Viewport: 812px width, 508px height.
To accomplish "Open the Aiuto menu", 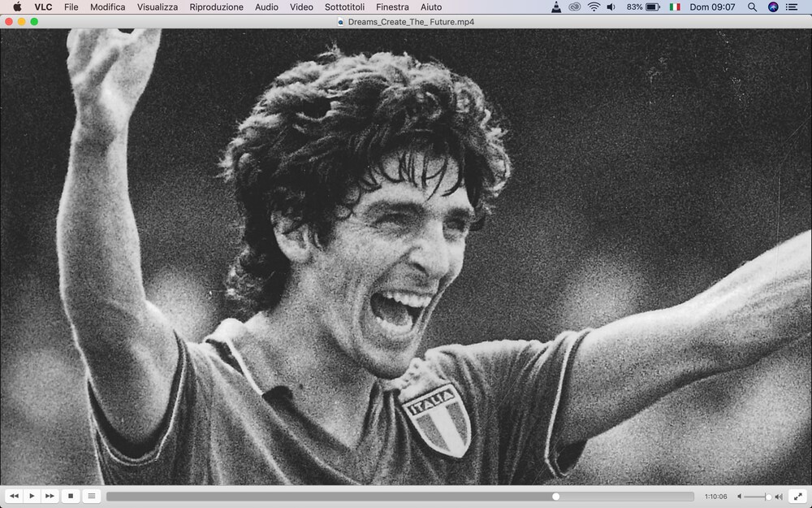I will 431,7.
